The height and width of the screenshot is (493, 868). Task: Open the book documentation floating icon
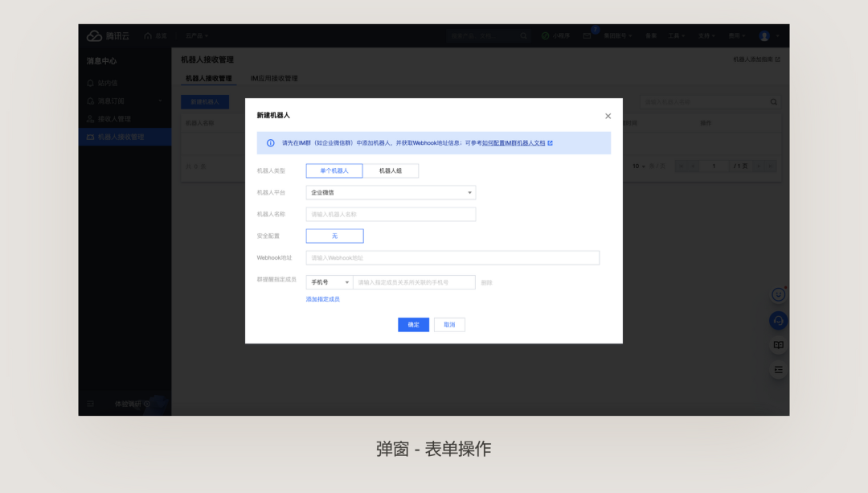click(778, 345)
